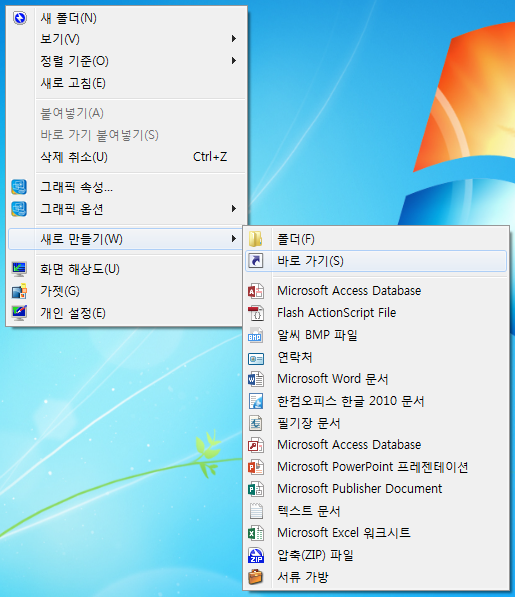Image resolution: width=515 pixels, height=597 pixels.
Task: Select Microsoft Publisher Document entry
Action: pyautogui.click(x=376, y=489)
